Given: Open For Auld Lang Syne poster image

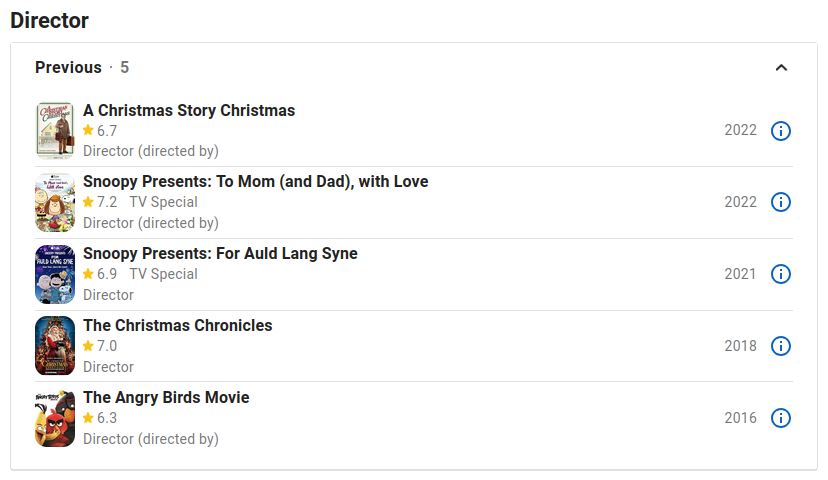Looking at the screenshot, I should (55, 274).
